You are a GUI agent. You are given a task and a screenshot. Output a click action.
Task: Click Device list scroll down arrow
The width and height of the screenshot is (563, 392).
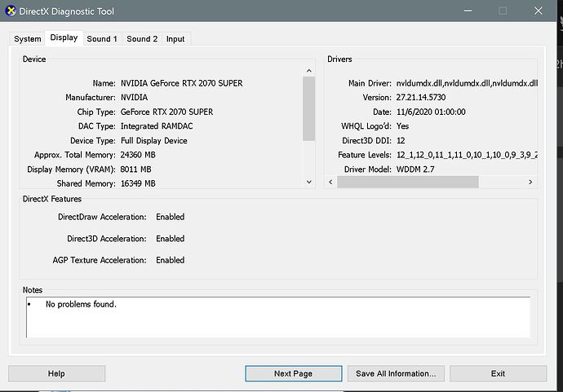[308, 182]
